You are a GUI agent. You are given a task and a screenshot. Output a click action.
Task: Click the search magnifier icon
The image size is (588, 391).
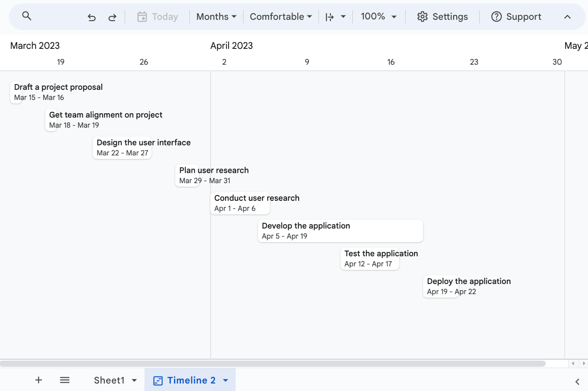click(x=27, y=16)
